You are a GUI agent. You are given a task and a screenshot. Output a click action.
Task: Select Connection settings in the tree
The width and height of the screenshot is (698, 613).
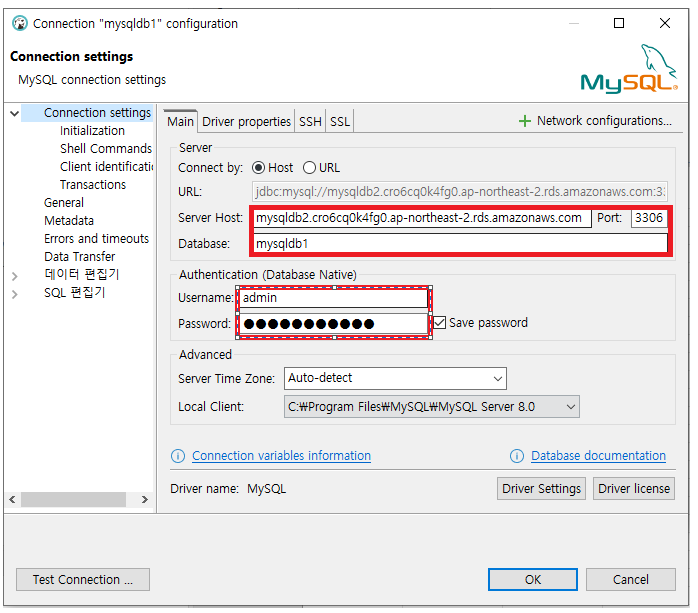pos(97,113)
